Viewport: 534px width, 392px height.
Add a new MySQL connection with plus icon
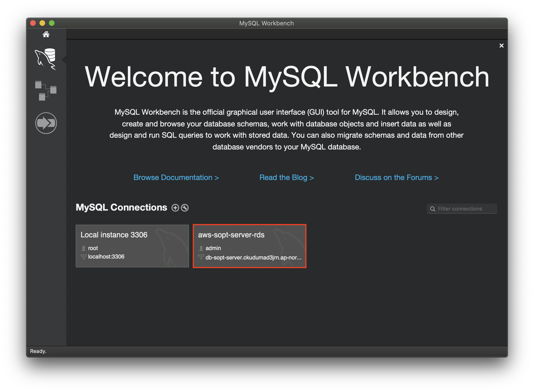click(x=175, y=208)
